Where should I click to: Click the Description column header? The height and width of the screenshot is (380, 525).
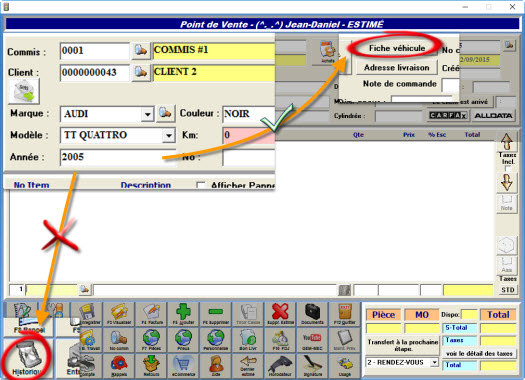pos(146,185)
